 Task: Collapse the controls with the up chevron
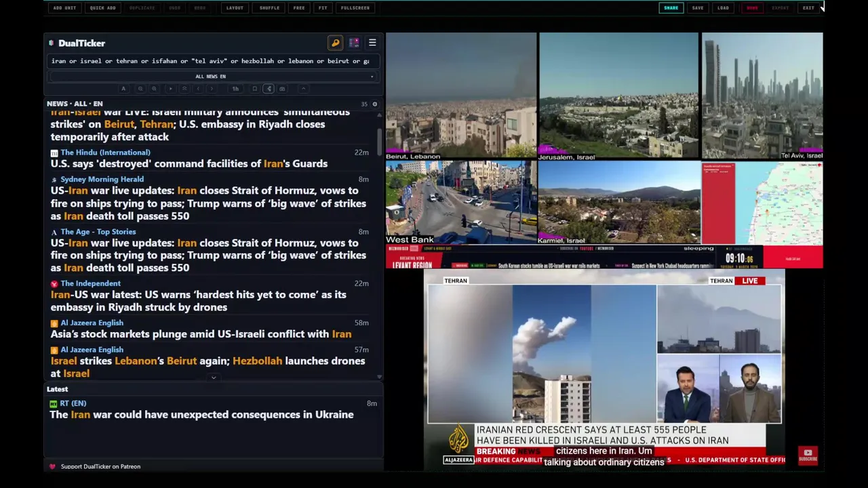(x=303, y=89)
